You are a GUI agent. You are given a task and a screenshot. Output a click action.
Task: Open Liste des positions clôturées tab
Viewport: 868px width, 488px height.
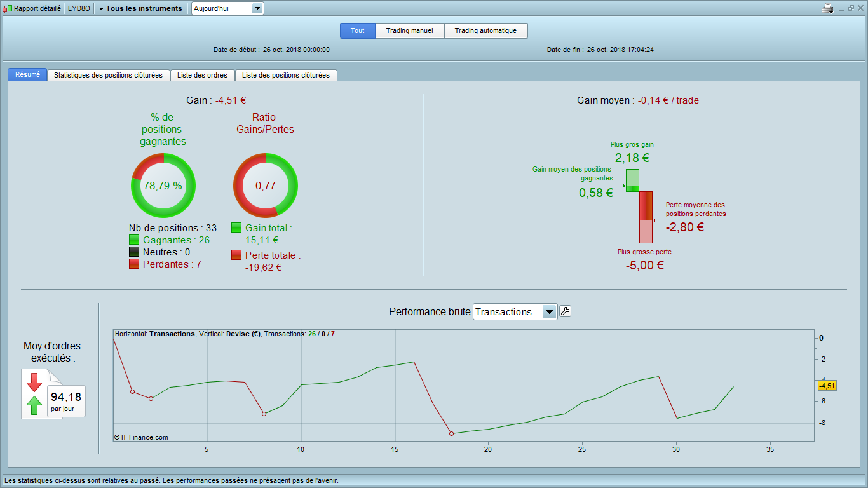click(286, 75)
